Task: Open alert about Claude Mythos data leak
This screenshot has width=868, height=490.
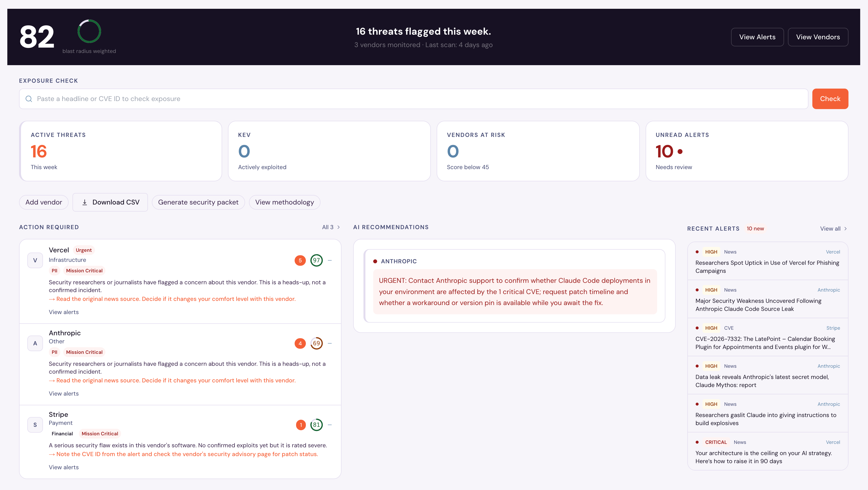Action: pos(768,375)
